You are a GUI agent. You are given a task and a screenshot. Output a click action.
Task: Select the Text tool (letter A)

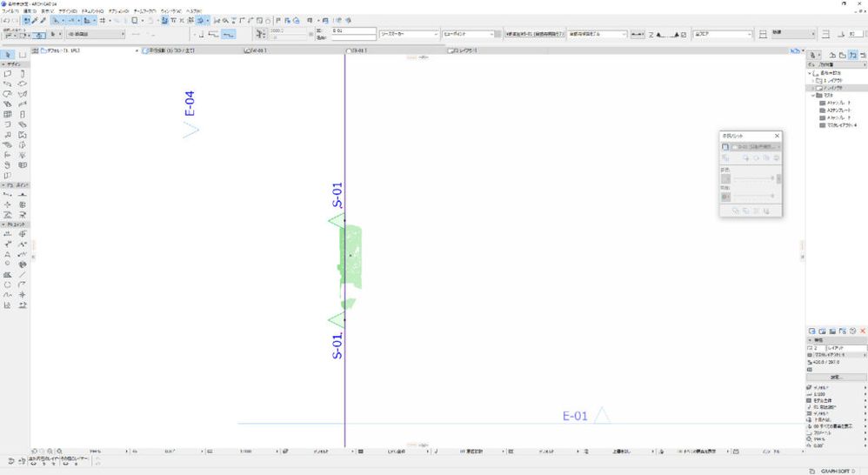pyautogui.click(x=8, y=254)
